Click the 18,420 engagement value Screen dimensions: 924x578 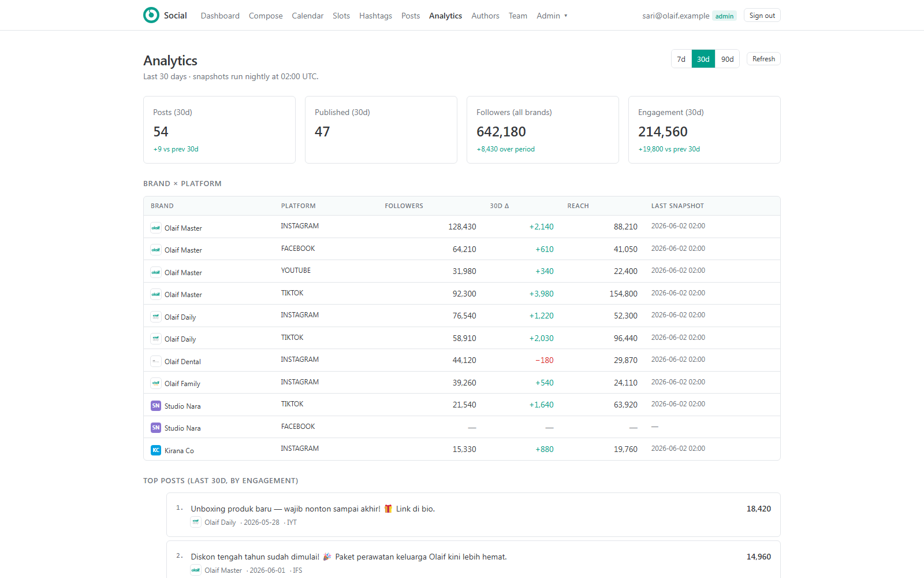[759, 509]
